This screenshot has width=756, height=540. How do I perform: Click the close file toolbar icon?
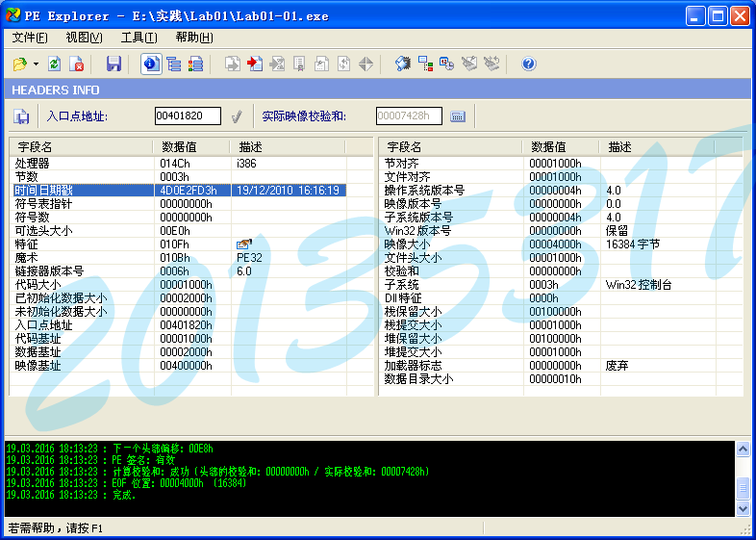pyautogui.click(x=78, y=64)
